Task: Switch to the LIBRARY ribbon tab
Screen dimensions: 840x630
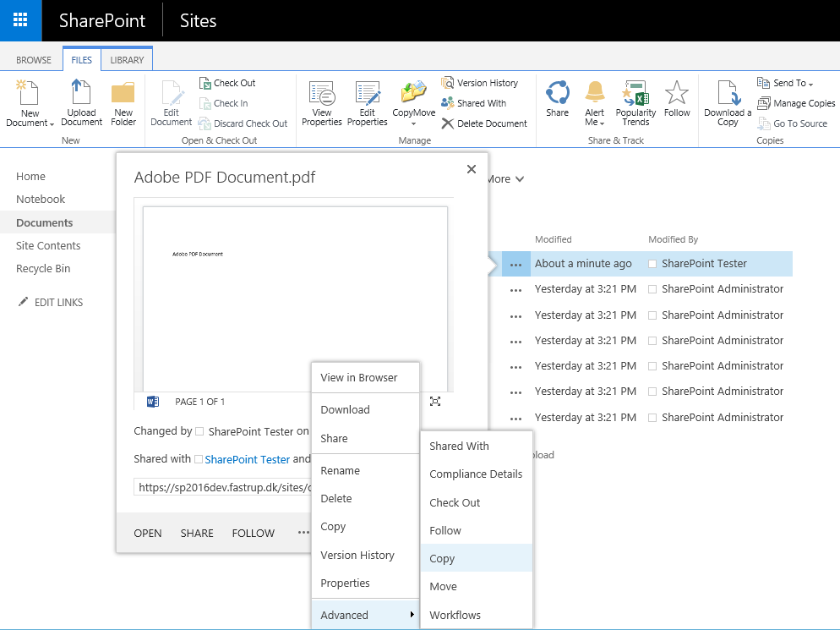Action: (x=127, y=60)
